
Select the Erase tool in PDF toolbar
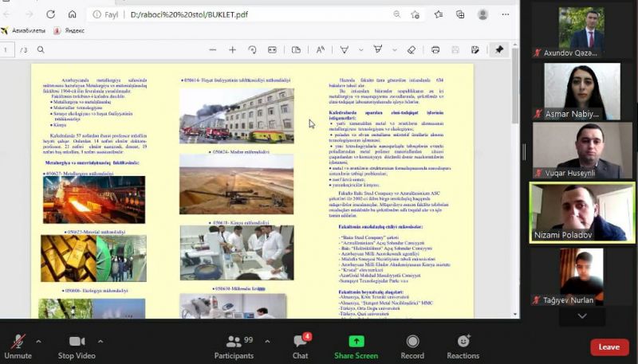[x=412, y=49]
